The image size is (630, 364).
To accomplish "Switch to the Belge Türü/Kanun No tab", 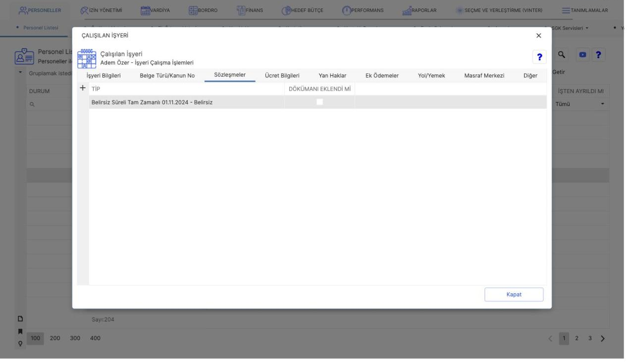I will (167, 76).
